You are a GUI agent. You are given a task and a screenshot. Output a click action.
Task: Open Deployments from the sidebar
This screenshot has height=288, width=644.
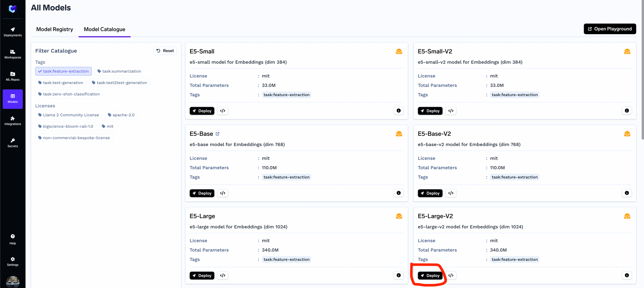13,32
